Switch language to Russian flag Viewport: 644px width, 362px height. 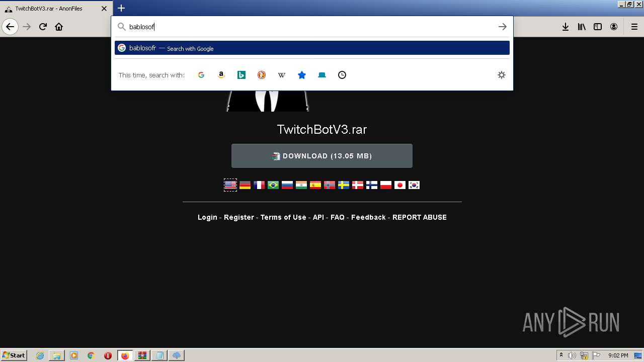[287, 185]
